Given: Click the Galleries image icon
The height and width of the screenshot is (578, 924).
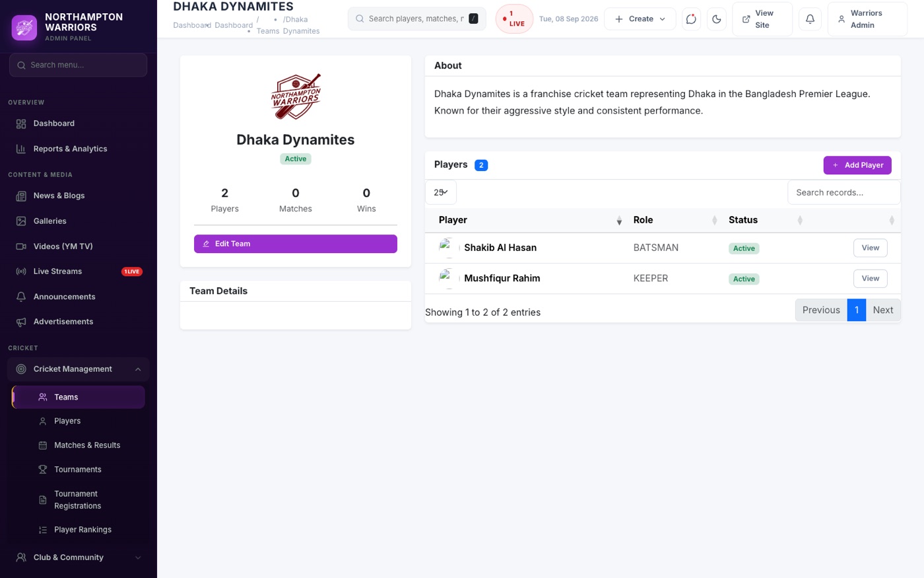Looking at the screenshot, I should pyautogui.click(x=21, y=221).
